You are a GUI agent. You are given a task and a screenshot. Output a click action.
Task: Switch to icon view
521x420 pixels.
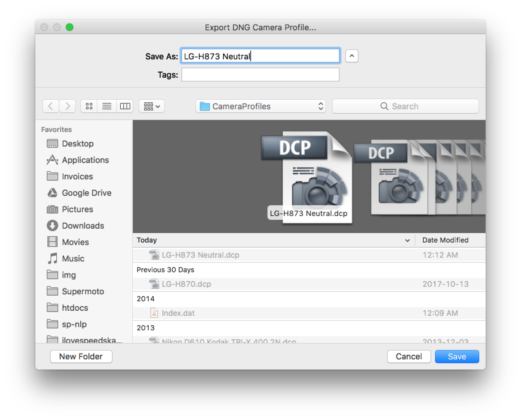89,106
